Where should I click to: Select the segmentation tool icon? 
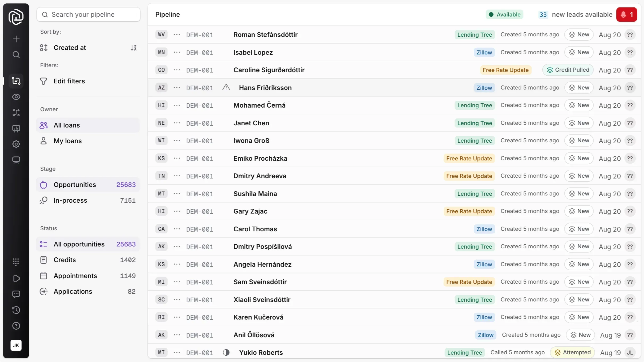point(15,112)
